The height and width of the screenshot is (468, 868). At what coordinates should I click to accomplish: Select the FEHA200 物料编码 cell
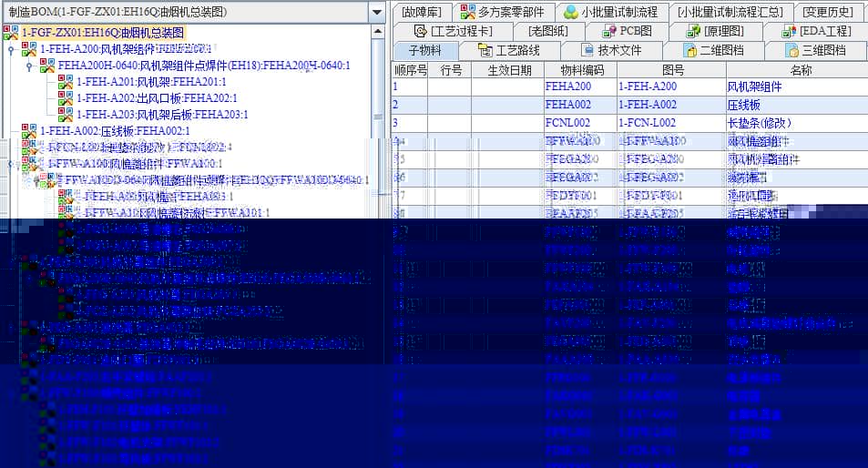point(581,86)
